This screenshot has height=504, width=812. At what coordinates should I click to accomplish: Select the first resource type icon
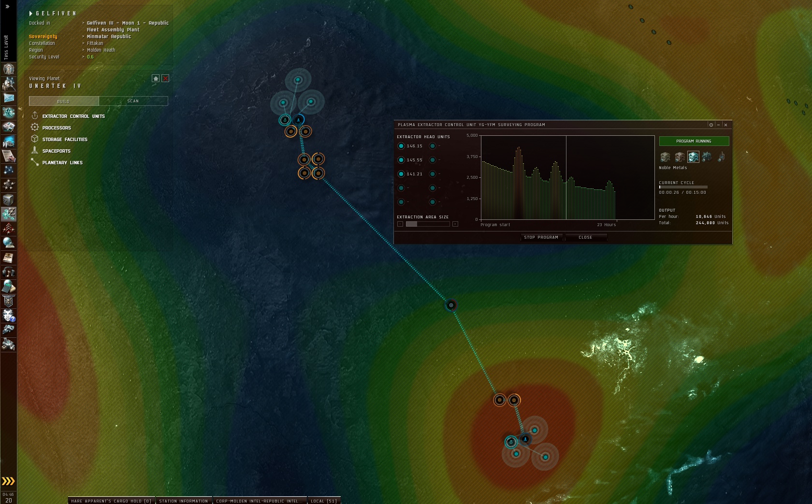(x=665, y=157)
